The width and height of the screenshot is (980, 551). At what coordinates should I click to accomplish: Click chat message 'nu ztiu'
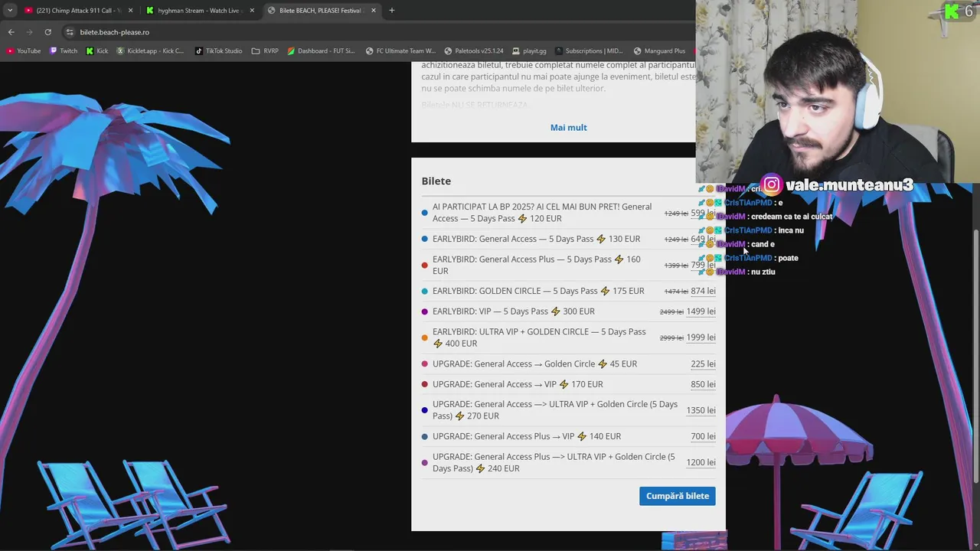[x=763, y=272]
